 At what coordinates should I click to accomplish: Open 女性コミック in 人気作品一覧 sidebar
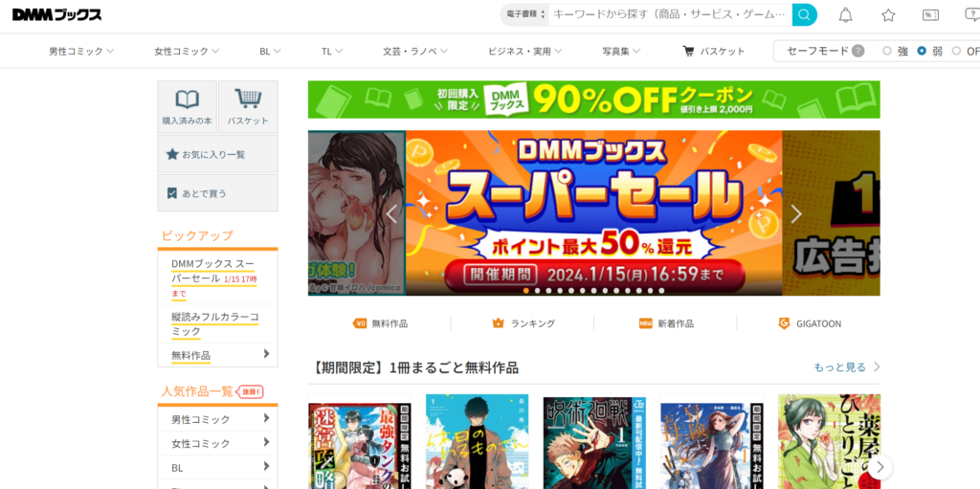click(217, 443)
